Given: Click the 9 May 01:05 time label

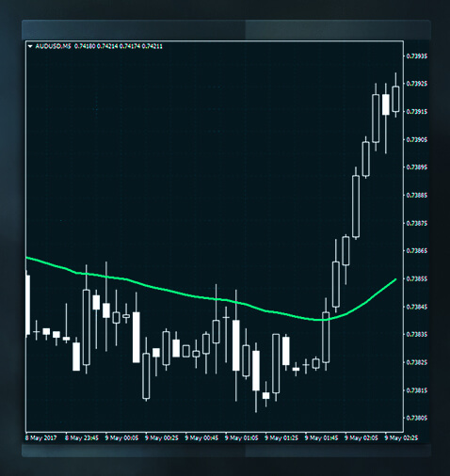Looking at the screenshot, I should click(242, 438).
